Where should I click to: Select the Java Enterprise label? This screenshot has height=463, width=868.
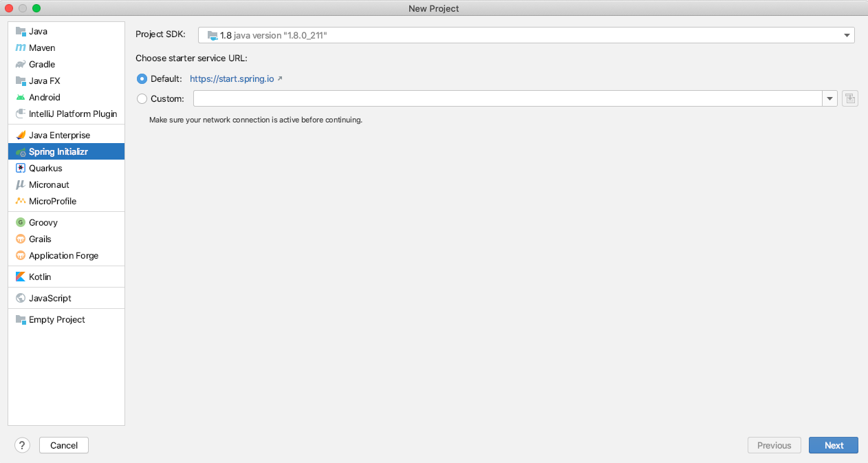pyautogui.click(x=59, y=135)
